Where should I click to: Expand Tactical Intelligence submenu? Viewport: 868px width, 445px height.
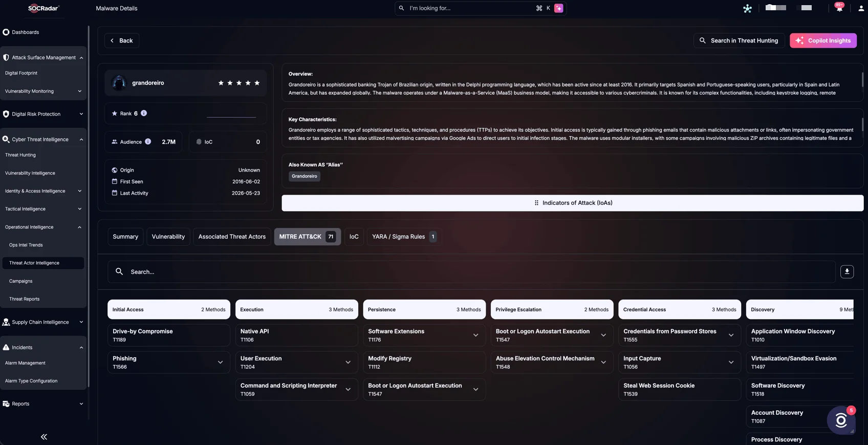click(79, 209)
